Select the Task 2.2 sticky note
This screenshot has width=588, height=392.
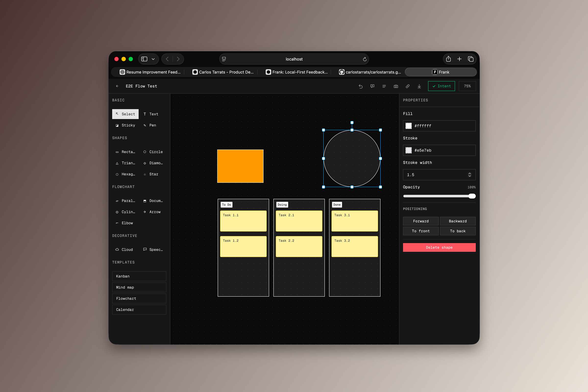(x=299, y=246)
